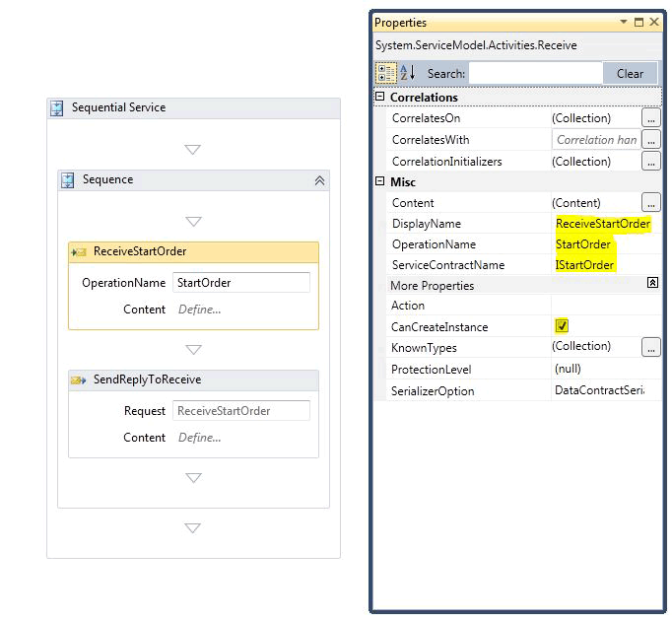Switch Properties to categorized view

(386, 73)
